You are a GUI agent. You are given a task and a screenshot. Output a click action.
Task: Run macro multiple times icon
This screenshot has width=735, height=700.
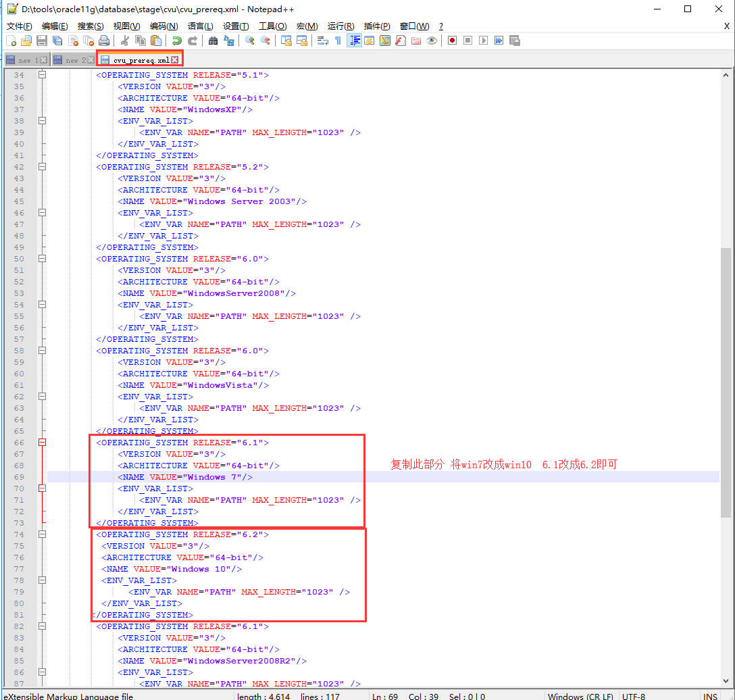[499, 41]
